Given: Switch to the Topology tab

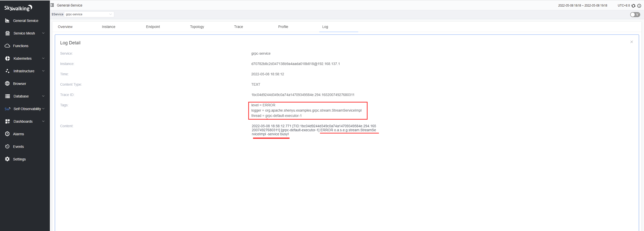Looking at the screenshot, I should tap(197, 27).
